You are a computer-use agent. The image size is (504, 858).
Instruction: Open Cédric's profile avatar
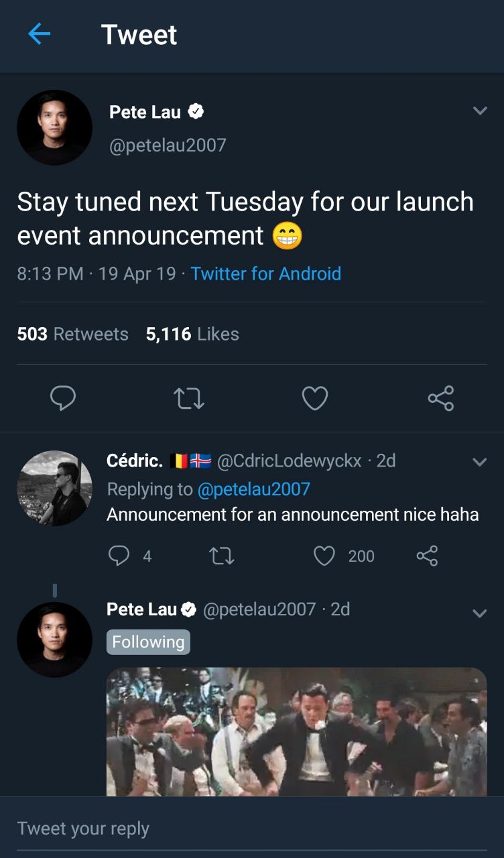click(54, 488)
